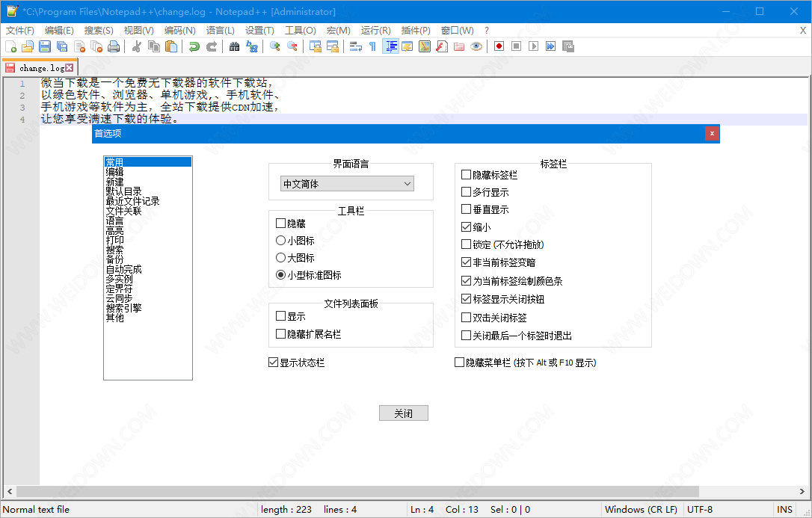Start macro recording with red dot icon

coord(499,46)
